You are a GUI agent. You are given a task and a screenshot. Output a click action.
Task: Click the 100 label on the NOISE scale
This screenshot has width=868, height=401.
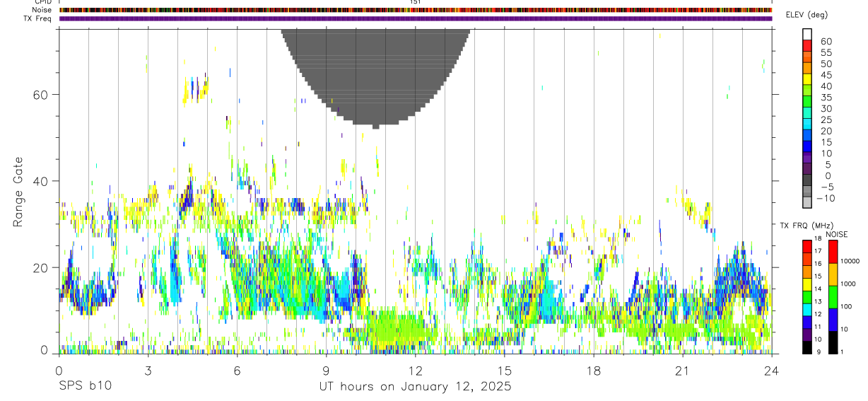click(846, 306)
